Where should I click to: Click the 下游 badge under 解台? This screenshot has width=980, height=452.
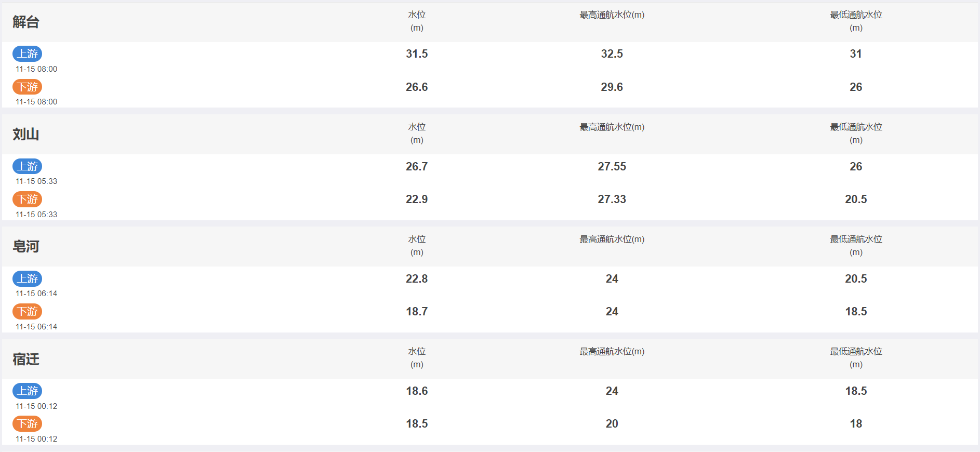27,87
